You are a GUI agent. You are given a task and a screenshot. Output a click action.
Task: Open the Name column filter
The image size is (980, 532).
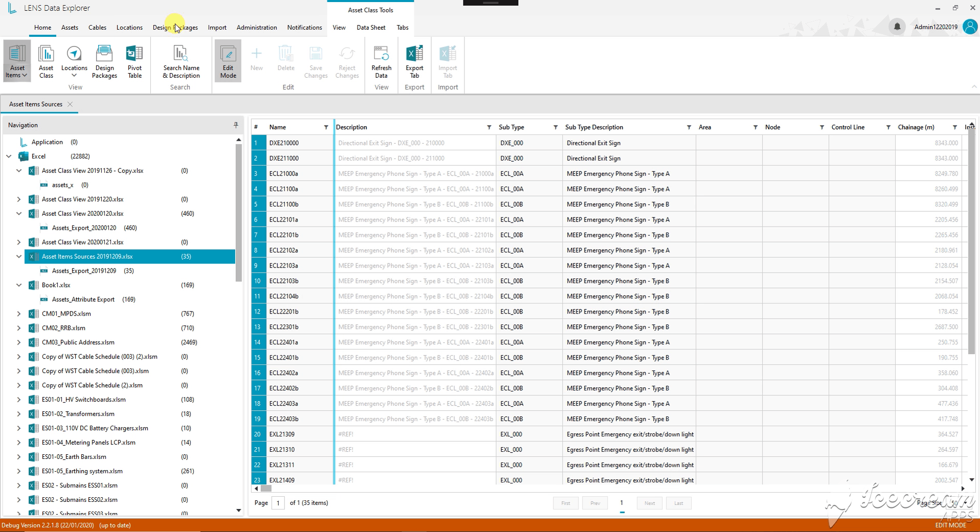tap(326, 127)
